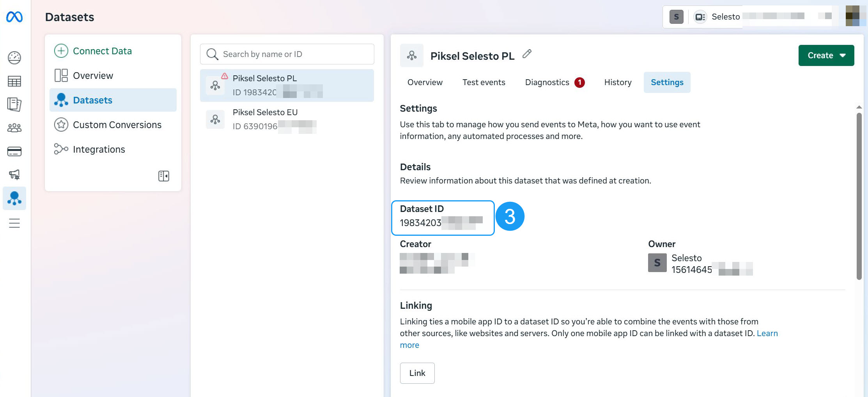
Task: Click the Meta logo icon
Action: 14,17
